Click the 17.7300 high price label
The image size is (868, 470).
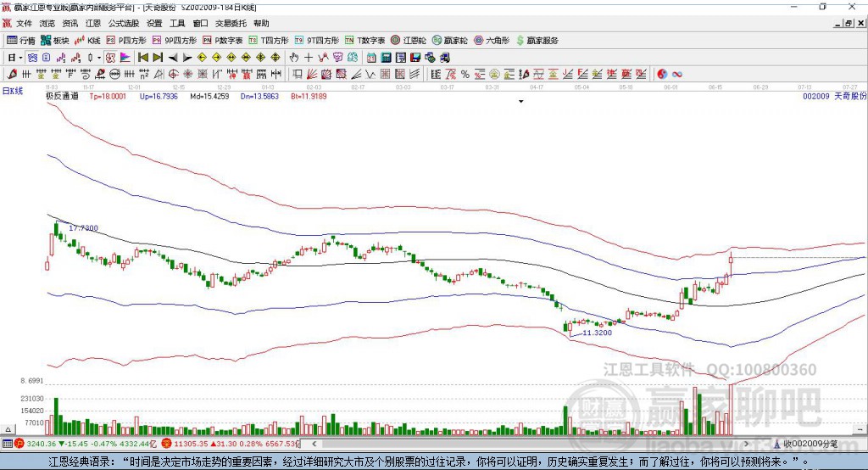(84, 228)
